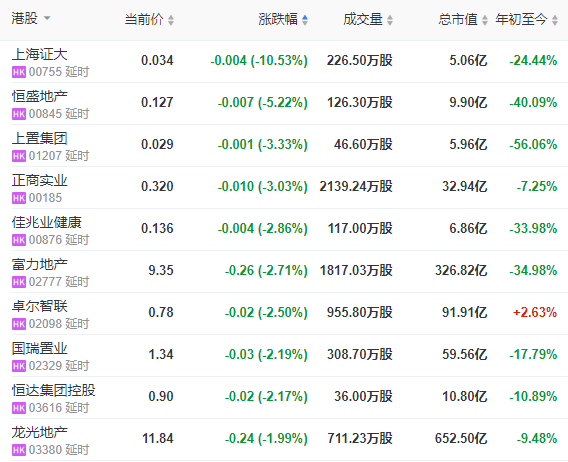The image size is (568, 462).
Task: Click HK badge next to 03380
Action: [x=19, y=450]
